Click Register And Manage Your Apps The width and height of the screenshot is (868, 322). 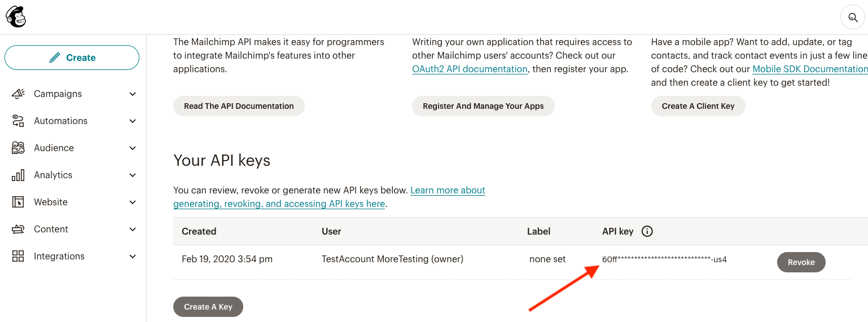(x=483, y=106)
